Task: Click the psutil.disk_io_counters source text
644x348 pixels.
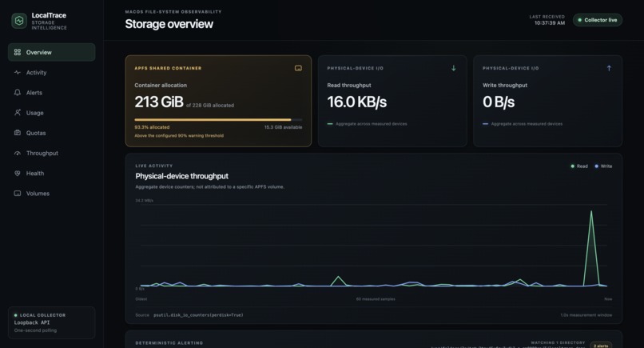Action: [x=198, y=315]
